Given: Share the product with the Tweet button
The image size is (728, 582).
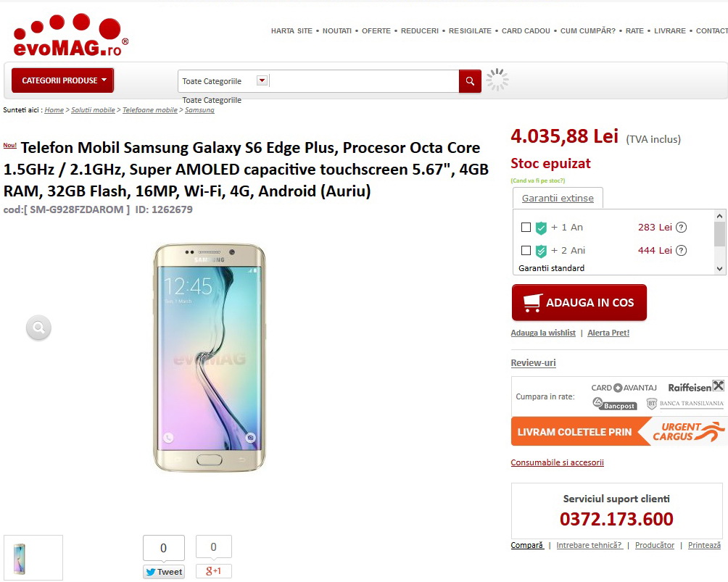Looking at the screenshot, I should tap(163, 572).
